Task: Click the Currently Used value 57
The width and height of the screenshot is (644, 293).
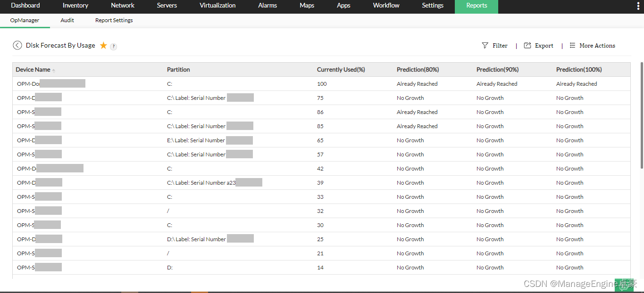Action: point(320,155)
